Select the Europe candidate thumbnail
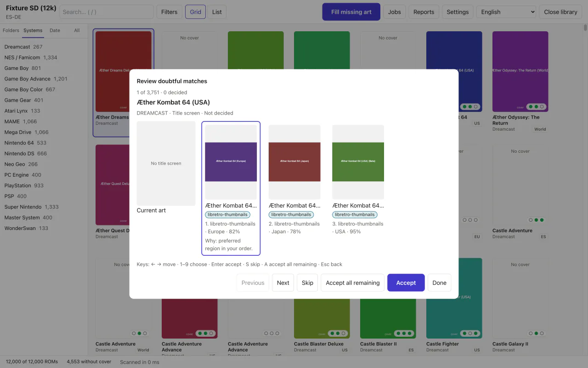Viewport: 588px width, 368px height. (x=231, y=162)
